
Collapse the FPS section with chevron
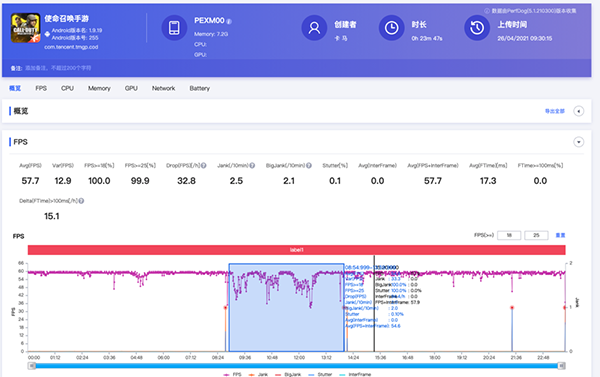click(x=579, y=142)
